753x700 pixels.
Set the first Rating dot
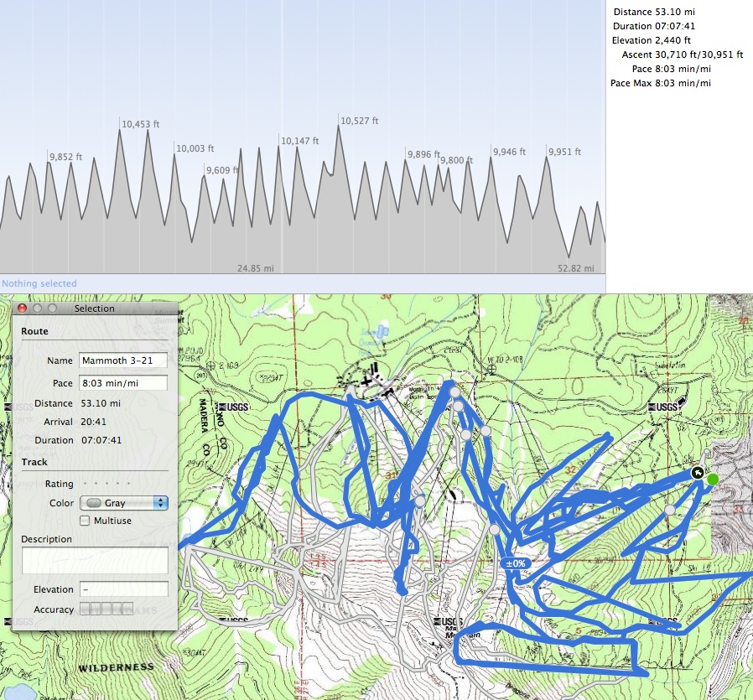(84, 484)
